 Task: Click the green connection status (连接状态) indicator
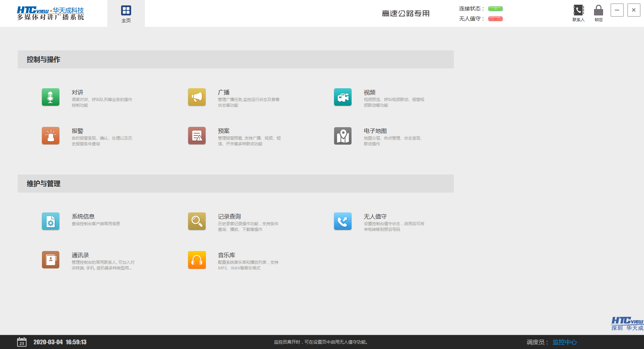tap(495, 9)
